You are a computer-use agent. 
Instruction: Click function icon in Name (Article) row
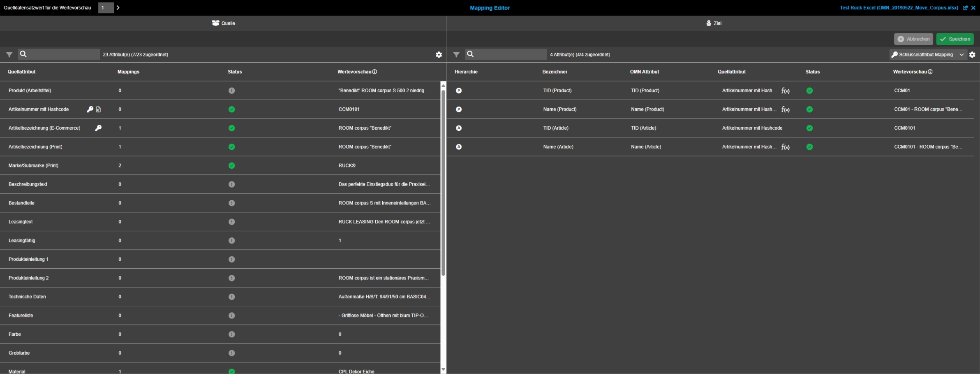(x=785, y=147)
